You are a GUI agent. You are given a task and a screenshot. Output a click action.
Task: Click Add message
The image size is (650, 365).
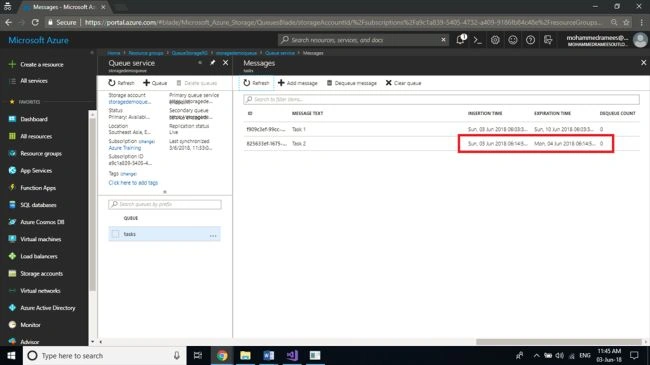(x=298, y=83)
